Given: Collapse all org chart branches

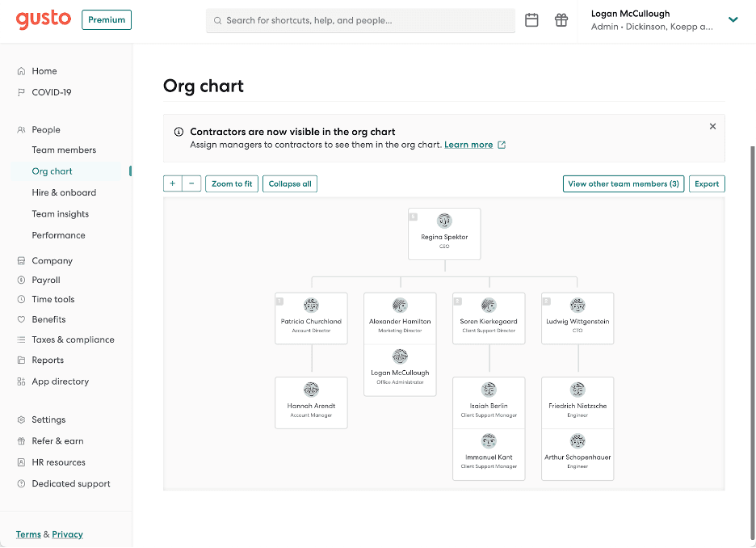Looking at the screenshot, I should (290, 183).
